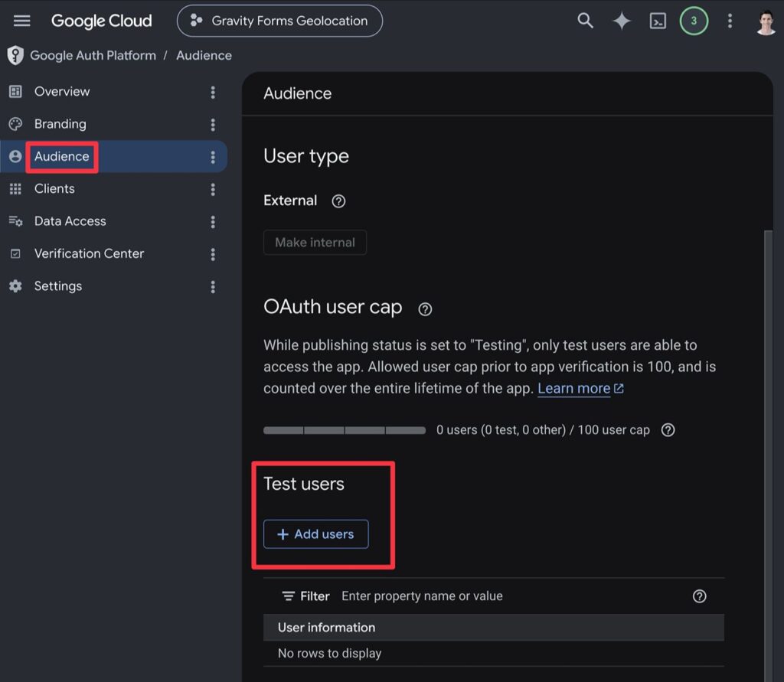This screenshot has height=682, width=784.
Task: Click the help icon in the filter bar
Action: click(x=699, y=596)
